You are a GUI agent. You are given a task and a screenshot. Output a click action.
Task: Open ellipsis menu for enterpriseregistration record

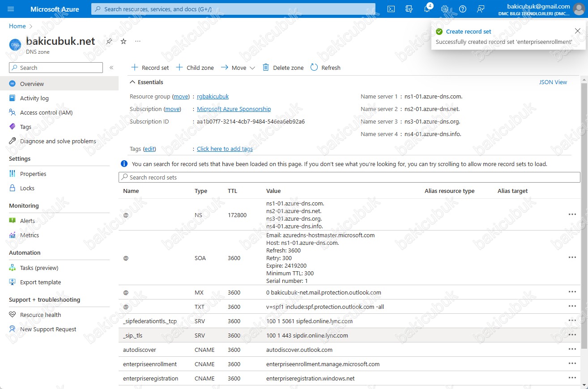[572, 378]
